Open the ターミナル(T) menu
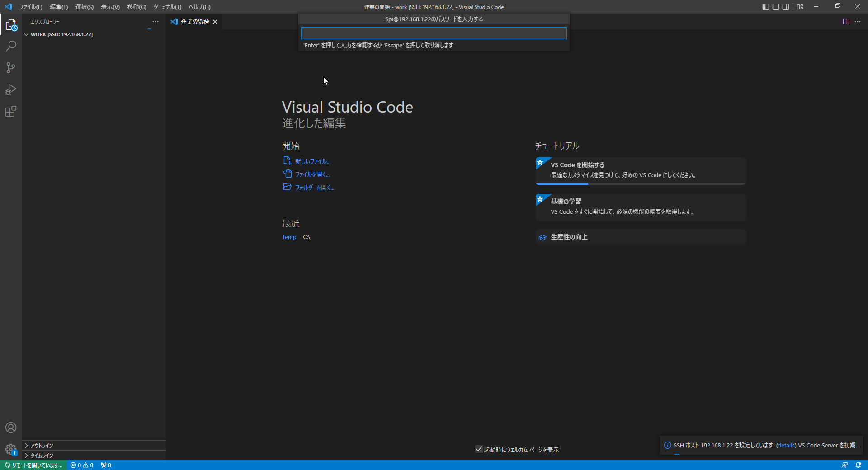The height and width of the screenshot is (470, 868). coord(167,7)
